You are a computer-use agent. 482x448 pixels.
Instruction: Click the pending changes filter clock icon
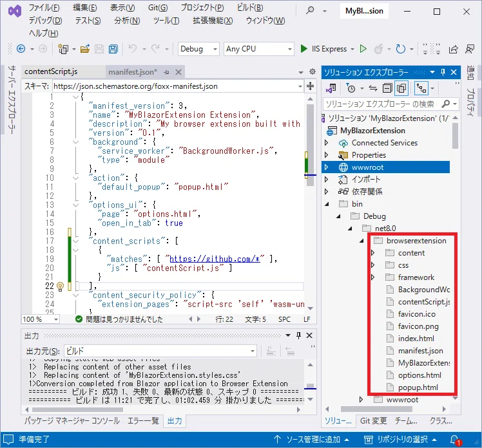click(351, 88)
